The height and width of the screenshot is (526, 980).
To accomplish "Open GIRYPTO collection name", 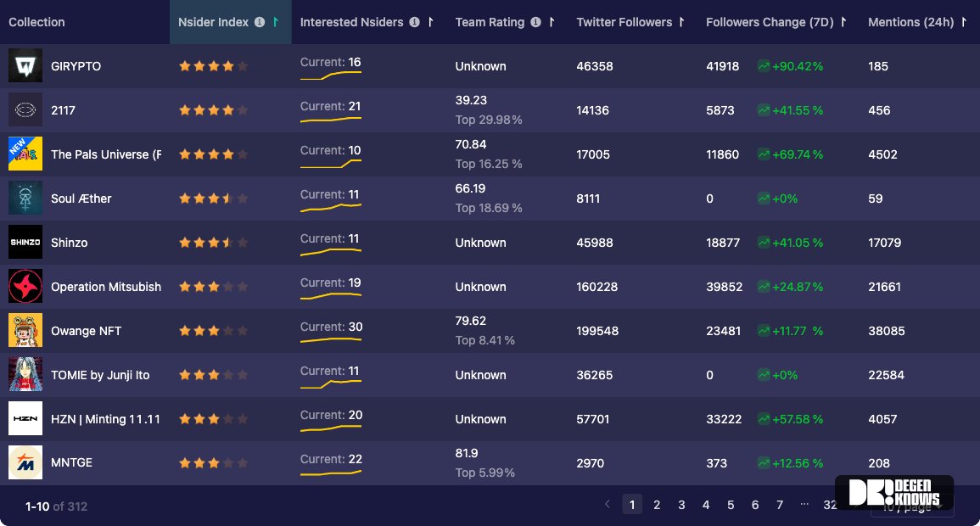I will point(76,65).
